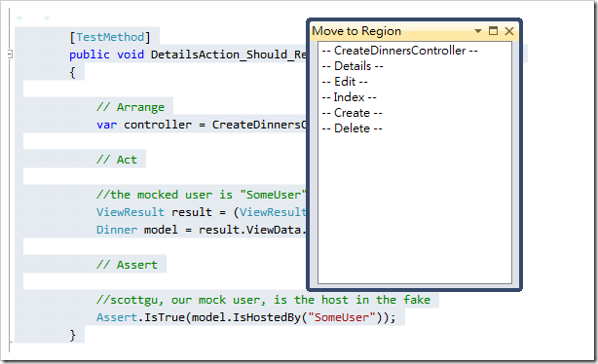Collapse the DetailsAction test method outline
Image resolution: width=598 pixels, height=364 pixels.
coord(10,55)
